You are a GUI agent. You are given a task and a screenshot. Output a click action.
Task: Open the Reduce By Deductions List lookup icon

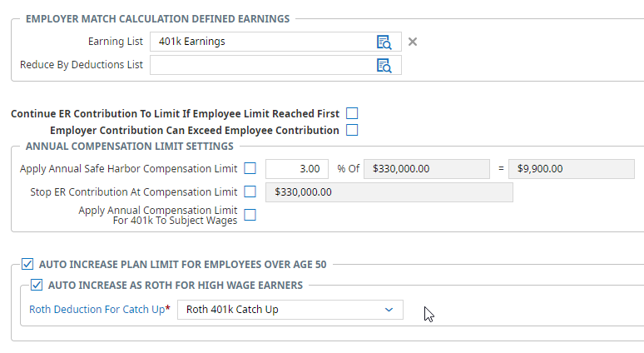[384, 65]
